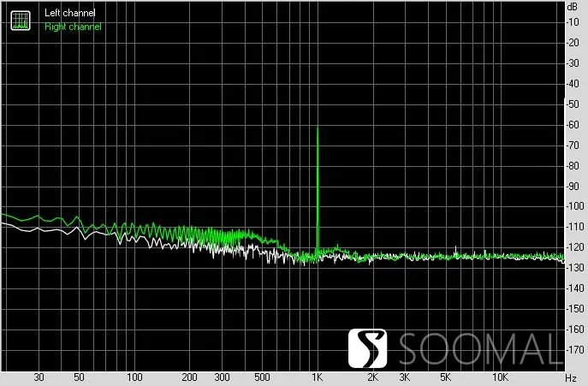Click the "2K" frequency axis label
Image resolution: width=588 pixels, height=386 pixels.
coord(373,377)
